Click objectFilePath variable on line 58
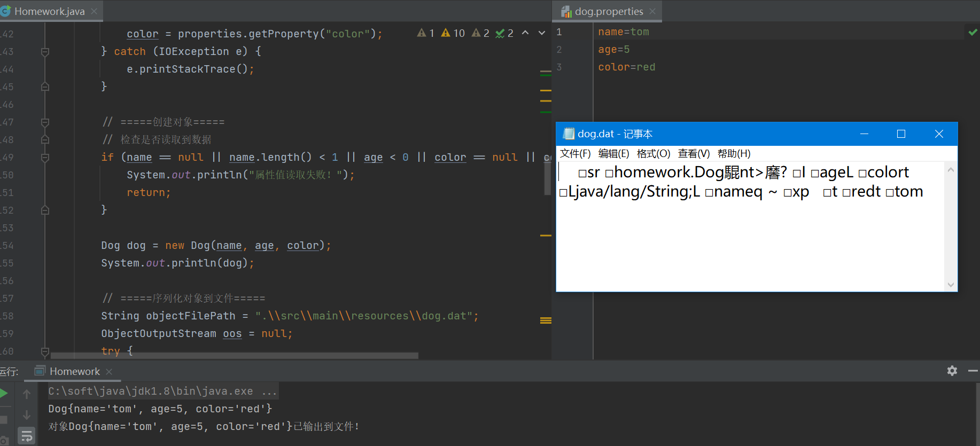This screenshot has width=980, height=446. coord(190,316)
